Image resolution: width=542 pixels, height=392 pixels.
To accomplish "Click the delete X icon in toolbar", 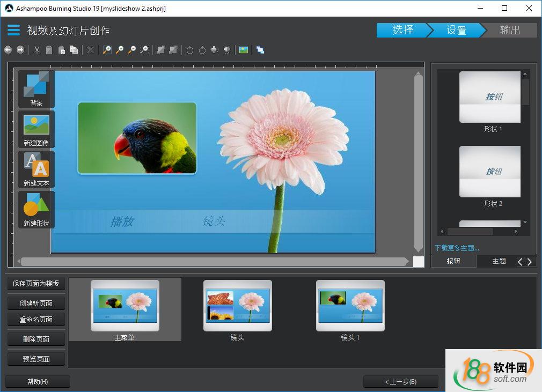I will tap(90, 50).
